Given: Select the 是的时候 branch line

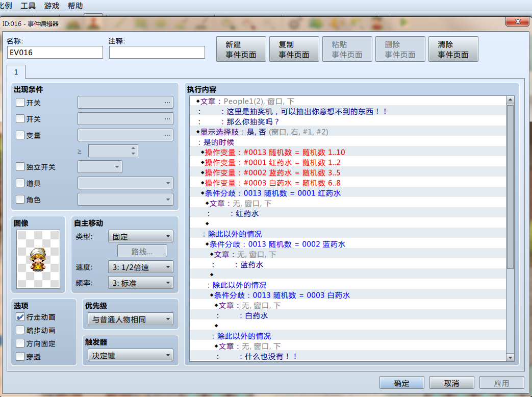Looking at the screenshot, I should 348,142.
